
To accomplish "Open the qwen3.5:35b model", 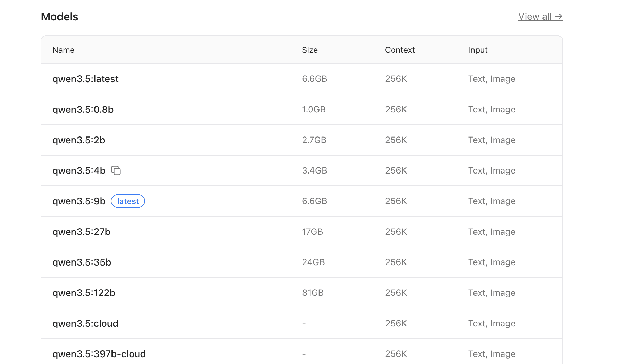I will (82, 262).
